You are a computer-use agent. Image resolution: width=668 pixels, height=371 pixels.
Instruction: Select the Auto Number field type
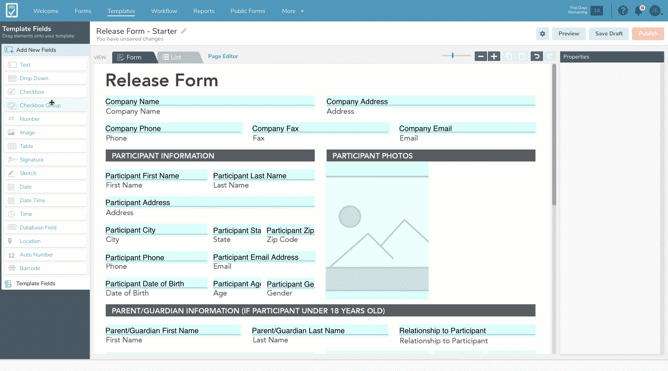[46, 255]
